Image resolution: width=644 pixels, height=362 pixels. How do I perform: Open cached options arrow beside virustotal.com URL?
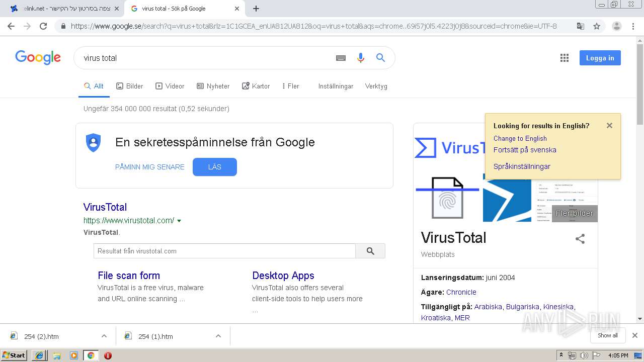pyautogui.click(x=179, y=221)
